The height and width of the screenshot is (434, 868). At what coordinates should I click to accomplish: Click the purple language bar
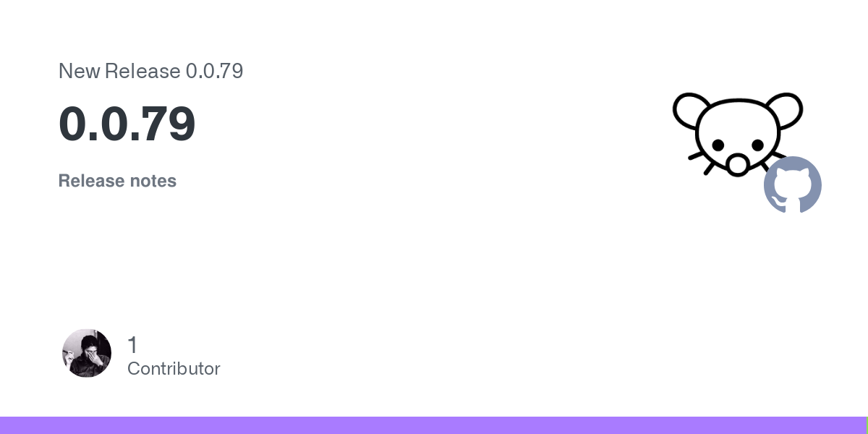pyautogui.click(x=433, y=425)
